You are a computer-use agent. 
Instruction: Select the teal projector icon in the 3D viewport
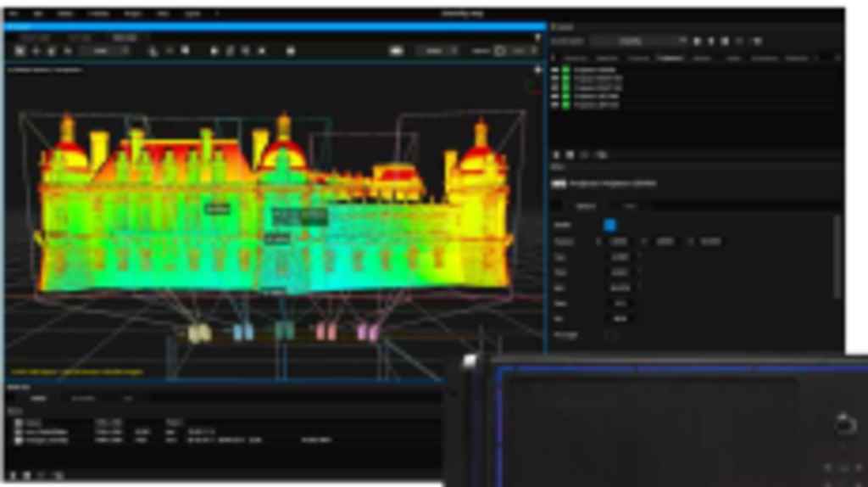(285, 331)
